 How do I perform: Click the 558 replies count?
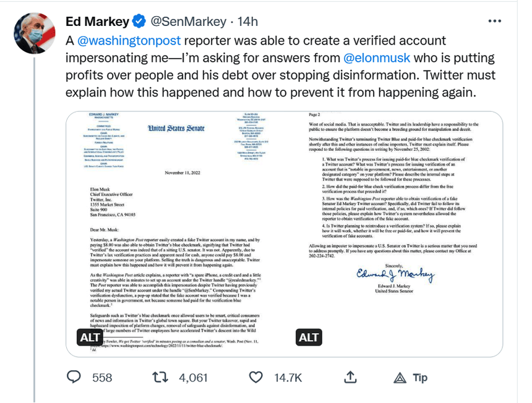102,378
